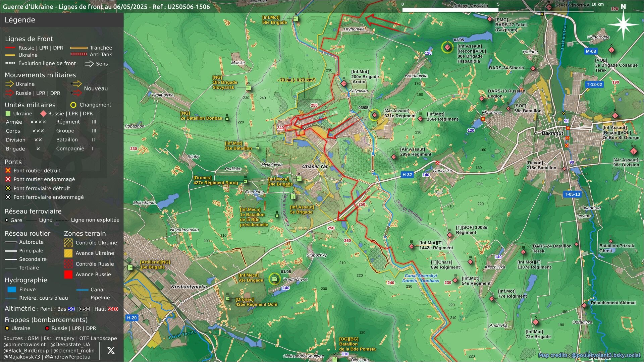Pick the Avance Russie red swatch

click(68, 274)
